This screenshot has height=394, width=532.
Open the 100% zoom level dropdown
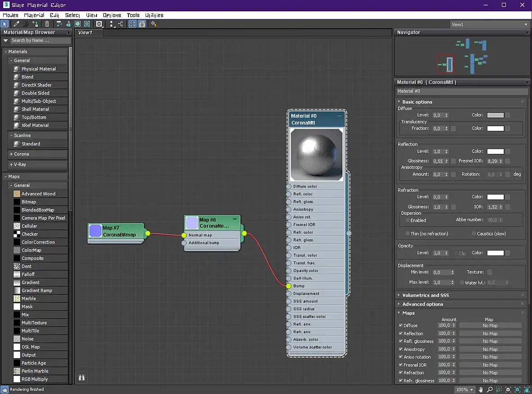464,389
